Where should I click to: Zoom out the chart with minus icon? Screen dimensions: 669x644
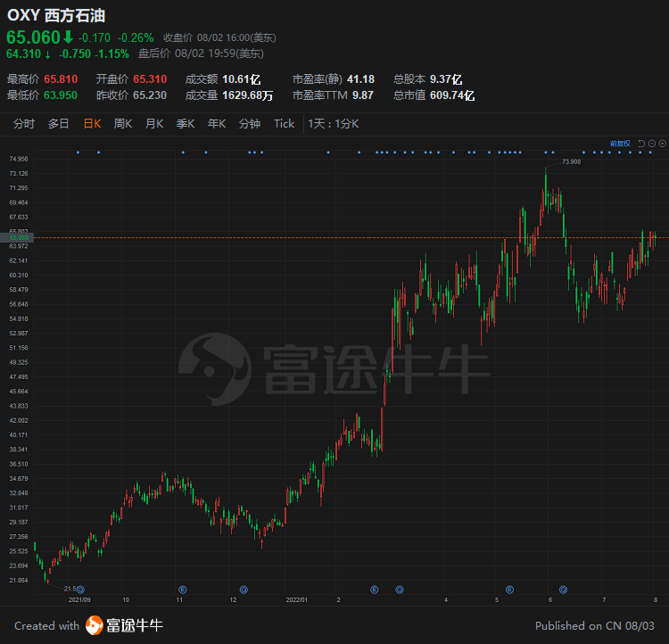click(652, 143)
